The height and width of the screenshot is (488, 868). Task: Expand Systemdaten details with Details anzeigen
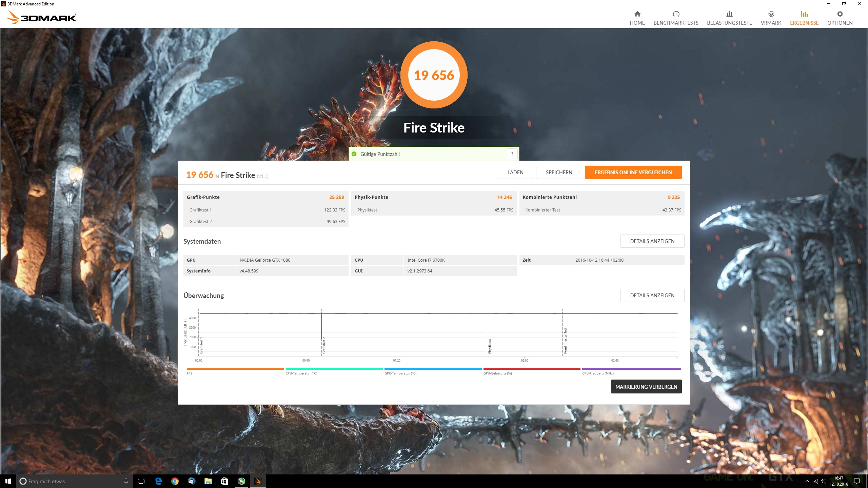pyautogui.click(x=652, y=241)
